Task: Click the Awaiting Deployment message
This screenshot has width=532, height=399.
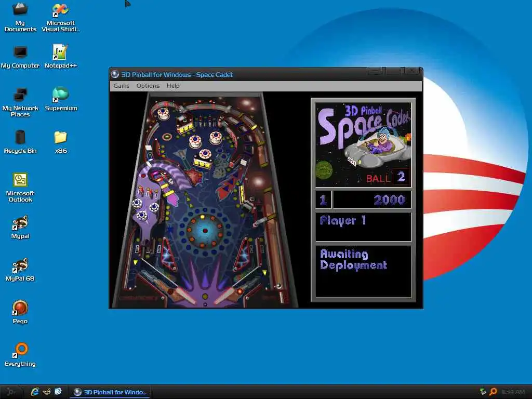Action: coord(353,260)
